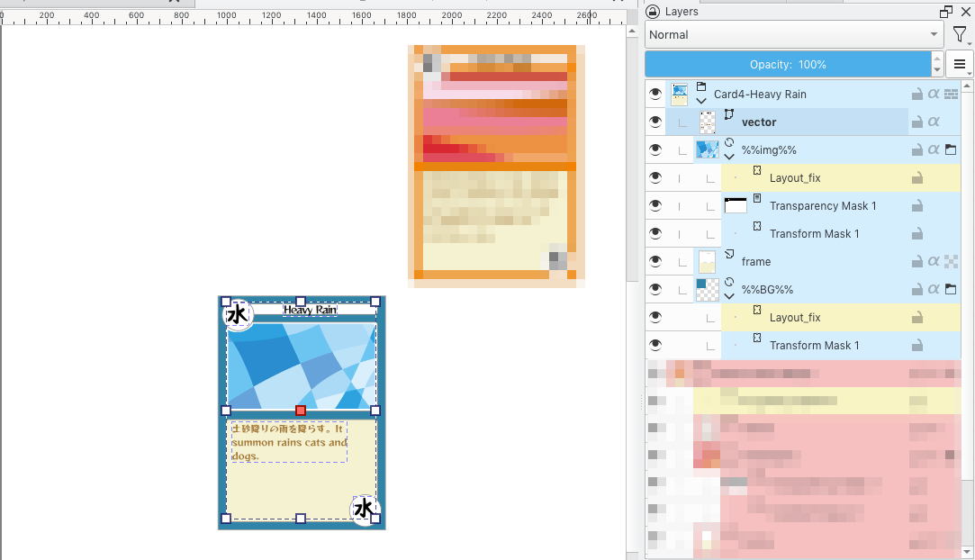
Task: Toggle inherit alpha on the frame layer
Action: 934,262
